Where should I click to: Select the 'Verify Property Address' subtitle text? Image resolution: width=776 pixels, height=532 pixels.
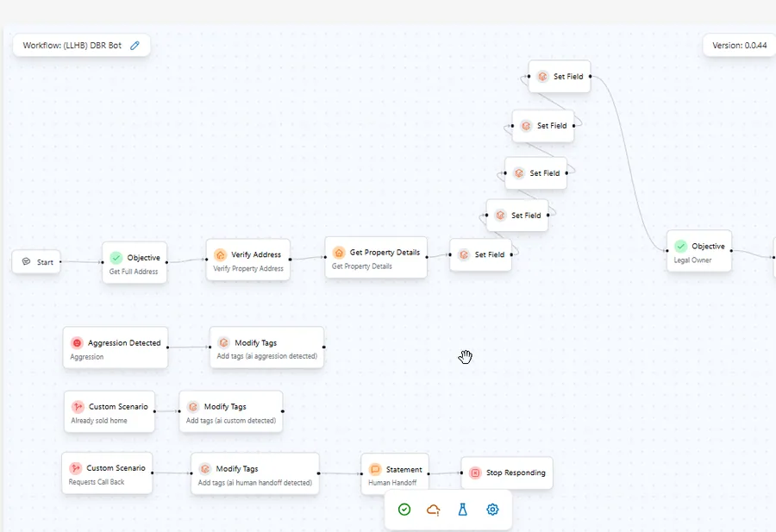click(248, 269)
